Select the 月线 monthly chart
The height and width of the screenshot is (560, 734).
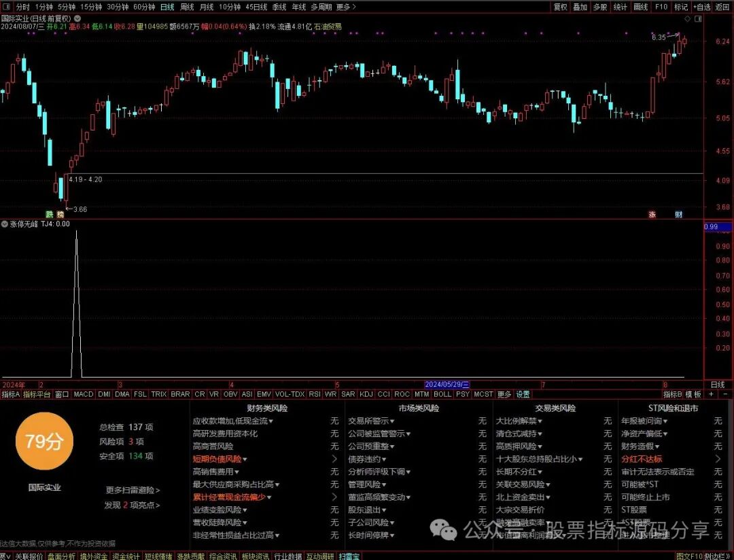(x=207, y=7)
